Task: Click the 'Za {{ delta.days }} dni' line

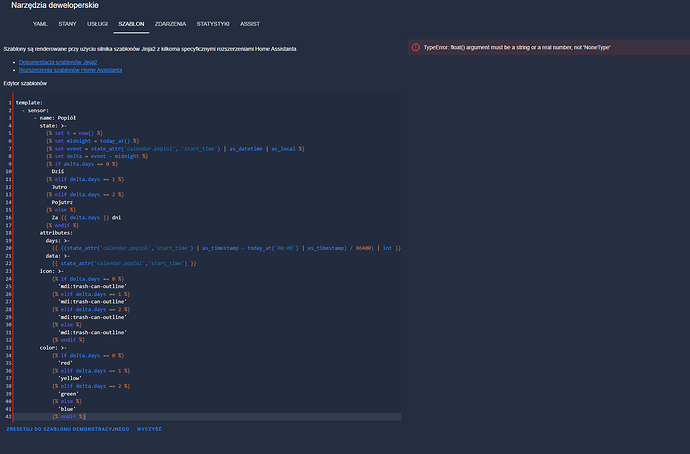Action: pos(86,218)
